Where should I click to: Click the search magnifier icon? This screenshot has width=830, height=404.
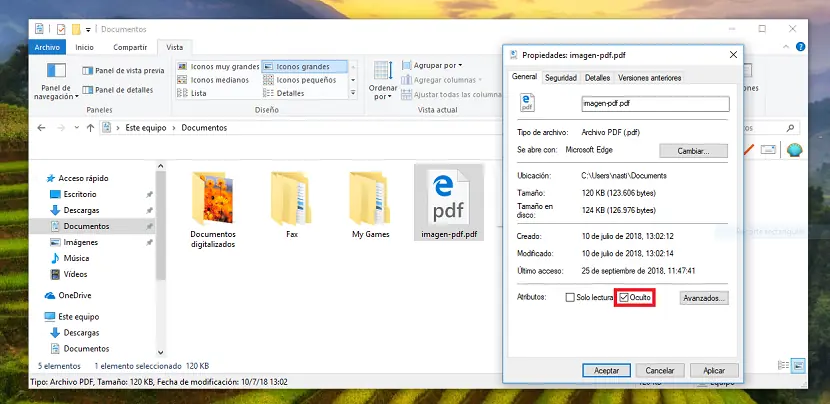(x=790, y=128)
